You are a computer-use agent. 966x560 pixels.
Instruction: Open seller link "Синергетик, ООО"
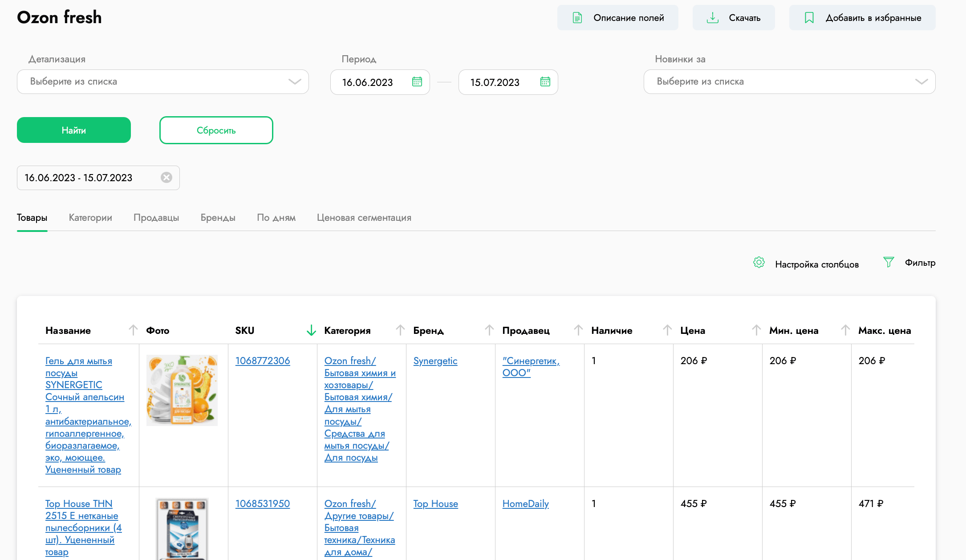coord(531,366)
